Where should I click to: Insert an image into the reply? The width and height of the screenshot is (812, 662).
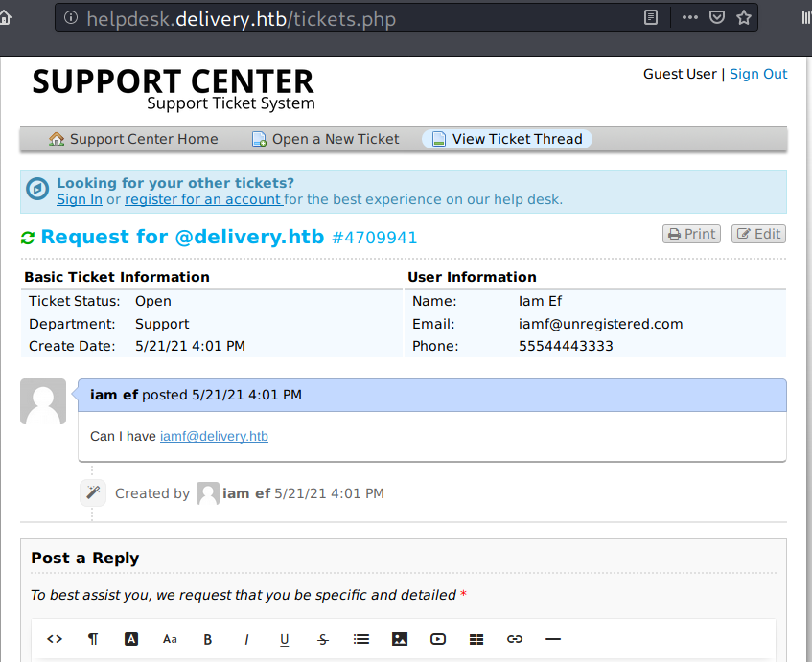[400, 639]
